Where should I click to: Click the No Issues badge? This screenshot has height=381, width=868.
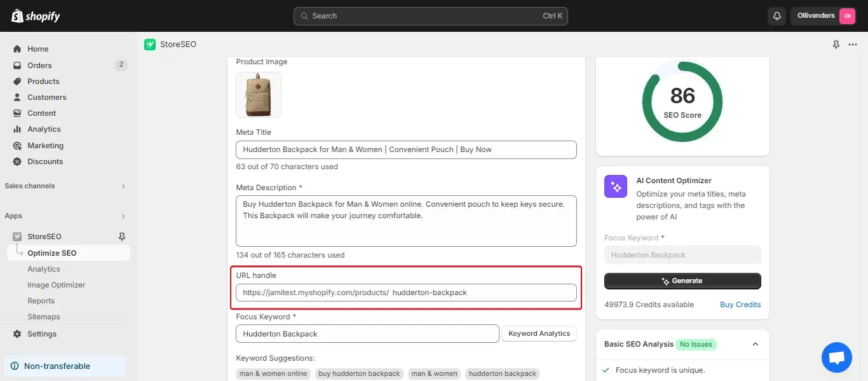pyautogui.click(x=696, y=344)
